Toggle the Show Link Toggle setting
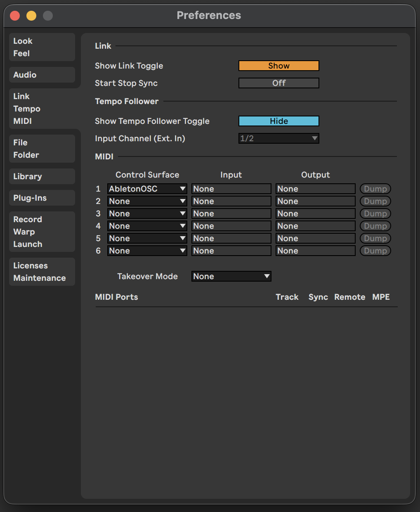 click(278, 66)
